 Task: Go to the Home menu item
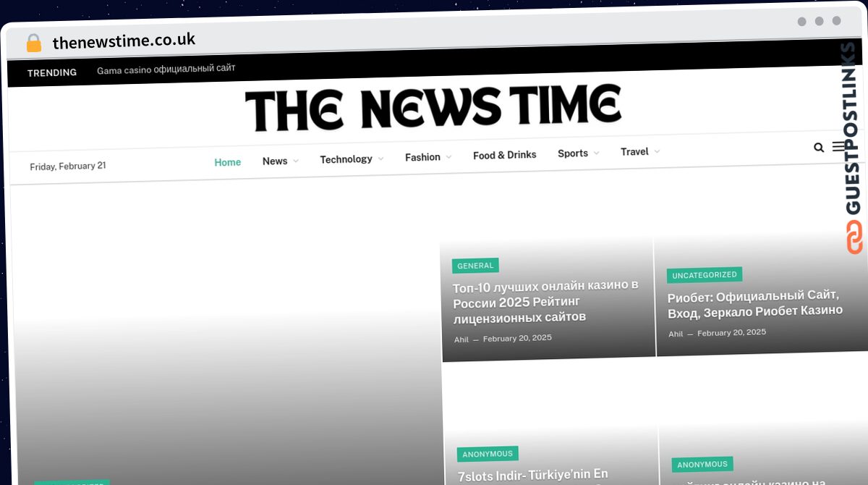[228, 162]
